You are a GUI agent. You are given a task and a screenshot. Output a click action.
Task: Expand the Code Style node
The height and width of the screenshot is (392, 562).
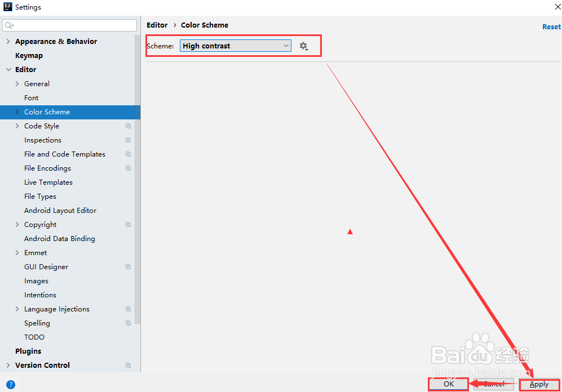pos(17,126)
